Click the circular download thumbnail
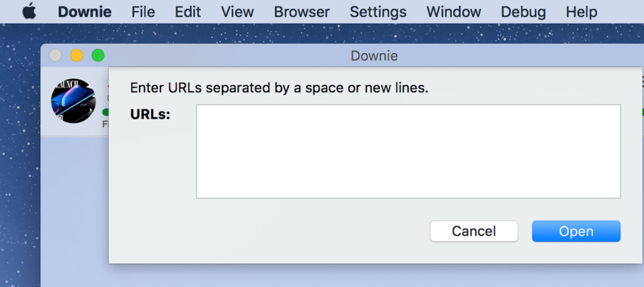This screenshot has height=287, width=644. (x=73, y=101)
